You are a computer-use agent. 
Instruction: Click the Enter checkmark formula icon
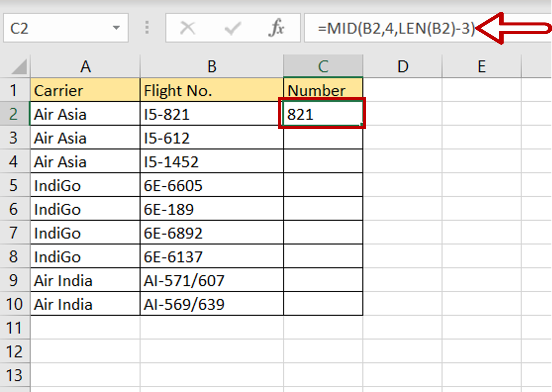click(232, 28)
